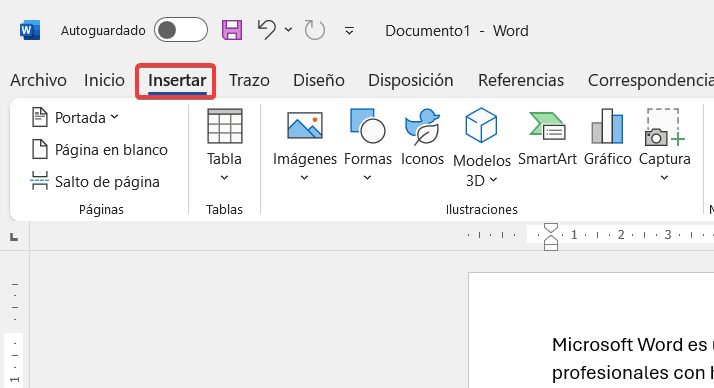This screenshot has height=388, width=714.
Task: Insert a Página en blanco
Action: tap(99, 150)
